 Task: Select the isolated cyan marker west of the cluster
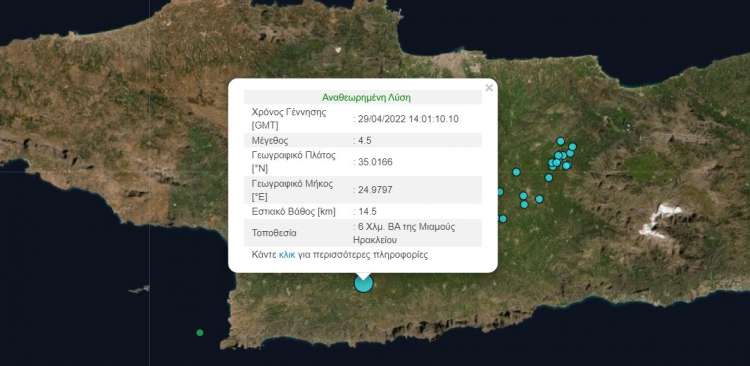(516, 172)
